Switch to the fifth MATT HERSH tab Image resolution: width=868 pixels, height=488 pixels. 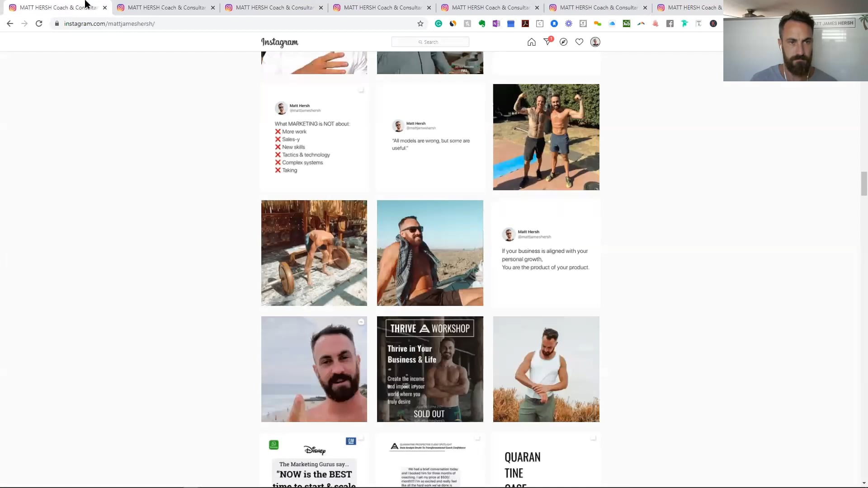pos(490,8)
